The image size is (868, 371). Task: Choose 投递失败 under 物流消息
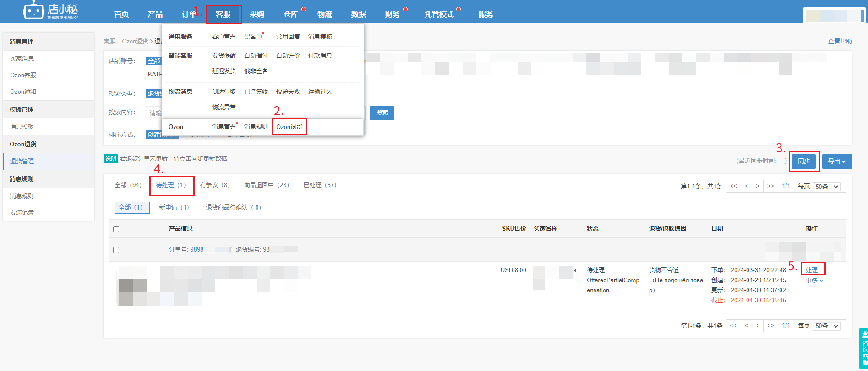coord(288,91)
